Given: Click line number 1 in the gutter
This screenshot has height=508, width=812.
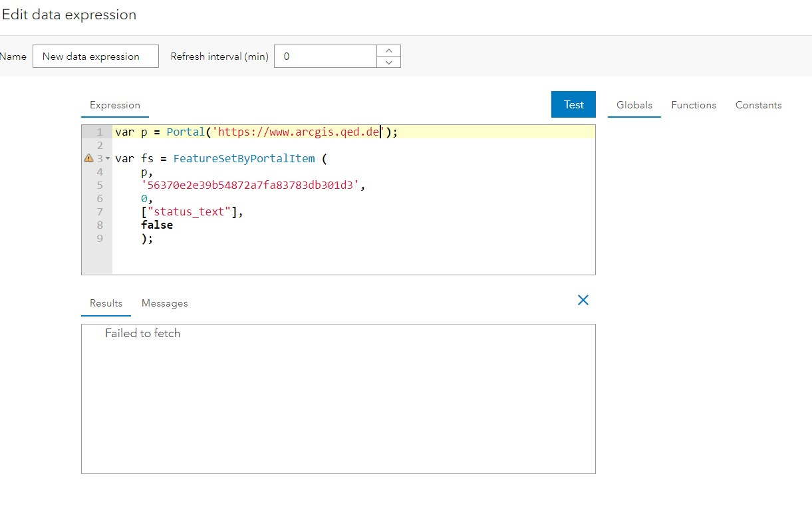Looking at the screenshot, I should pos(100,132).
